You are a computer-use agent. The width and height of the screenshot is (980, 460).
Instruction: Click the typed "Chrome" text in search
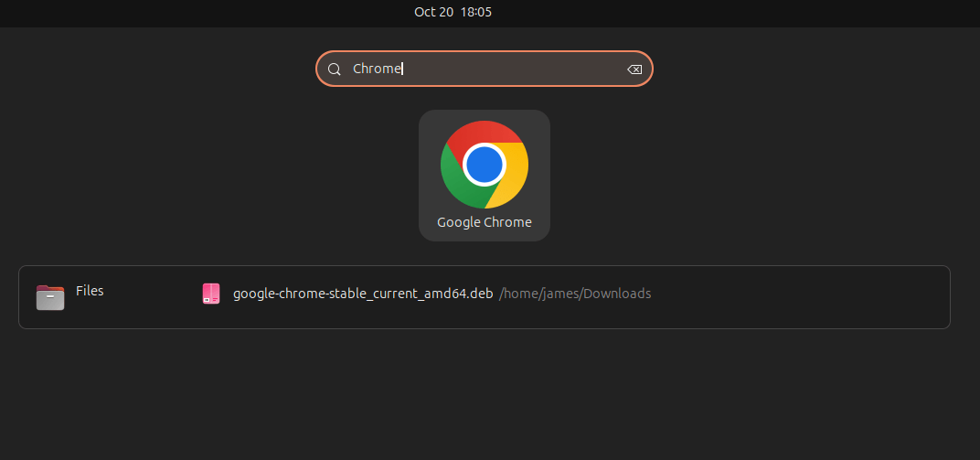(377, 70)
